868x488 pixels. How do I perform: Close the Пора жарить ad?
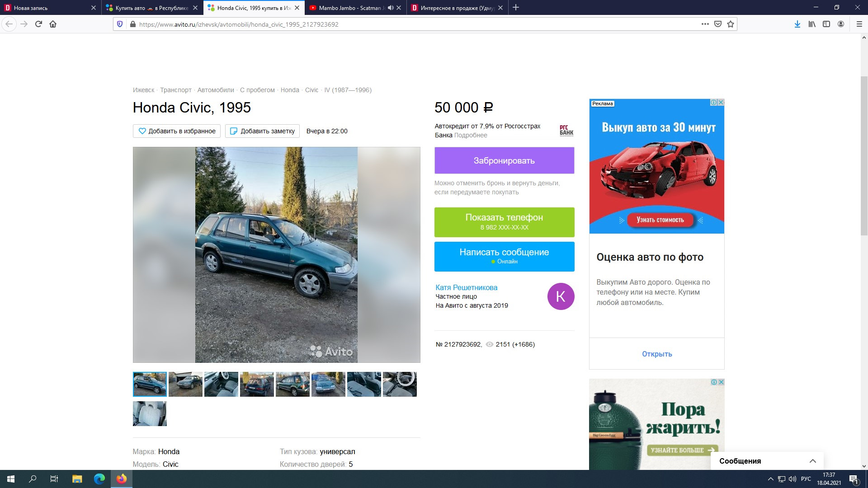tap(721, 382)
